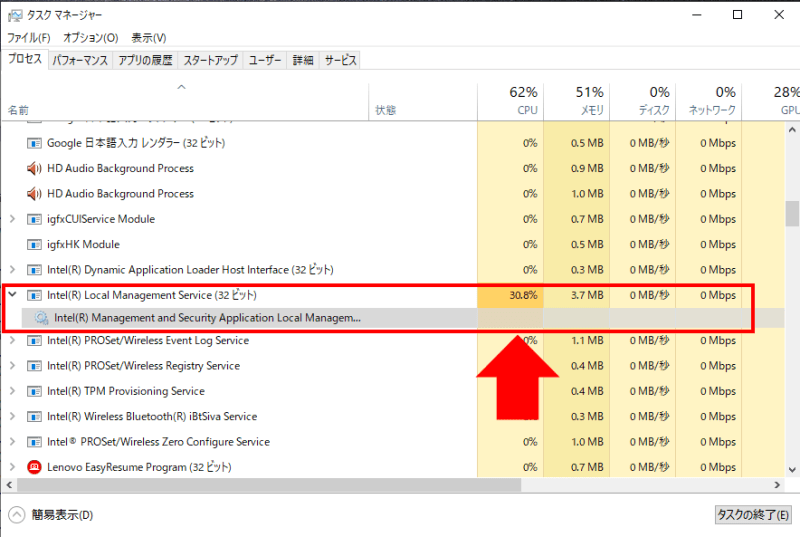This screenshot has width=800, height=537.
Task: Click the Intel(R) TPM Provisioning Service icon
Action: [x=34, y=391]
